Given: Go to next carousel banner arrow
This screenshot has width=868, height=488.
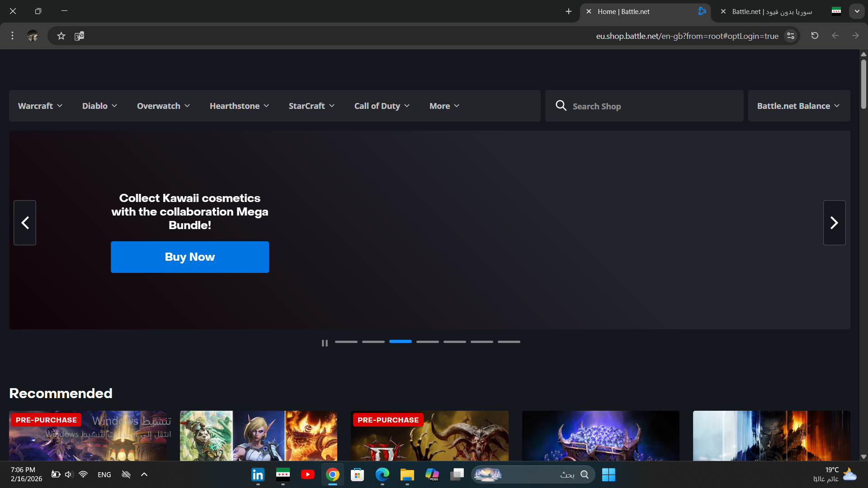Looking at the screenshot, I should (x=834, y=223).
